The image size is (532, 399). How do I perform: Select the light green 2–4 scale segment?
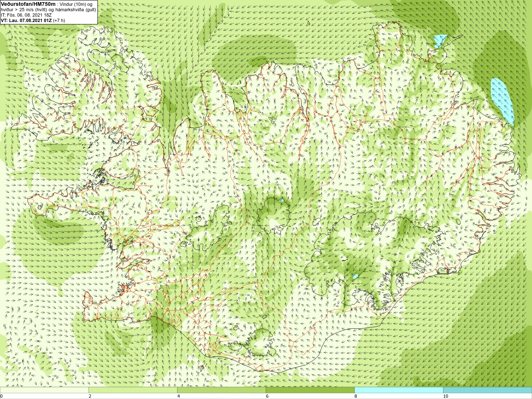click(x=133, y=390)
